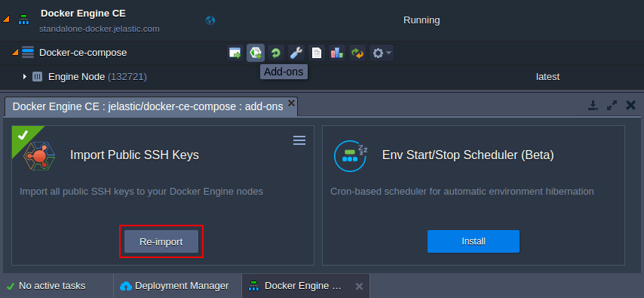Click Docker Engine CE environment icon
The image size is (644, 298).
[24, 20]
